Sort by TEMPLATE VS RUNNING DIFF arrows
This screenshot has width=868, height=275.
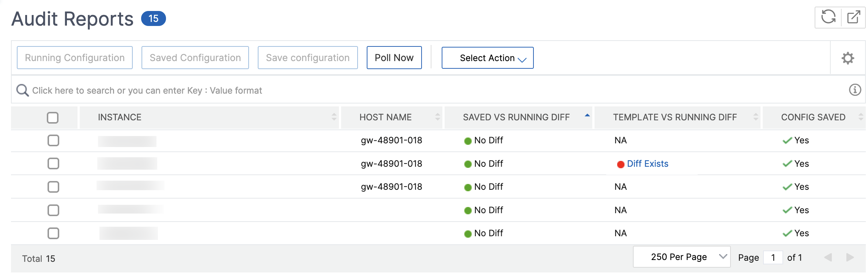[x=756, y=117]
